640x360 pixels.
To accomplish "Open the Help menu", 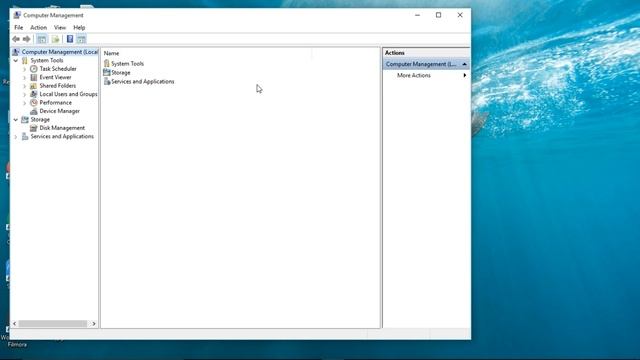I will (x=79, y=27).
